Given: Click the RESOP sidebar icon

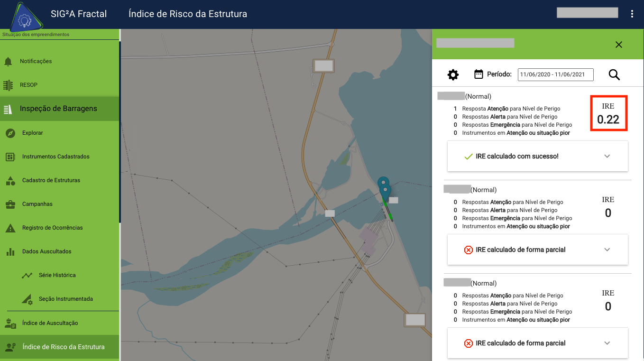Looking at the screenshot, I should click(8, 85).
